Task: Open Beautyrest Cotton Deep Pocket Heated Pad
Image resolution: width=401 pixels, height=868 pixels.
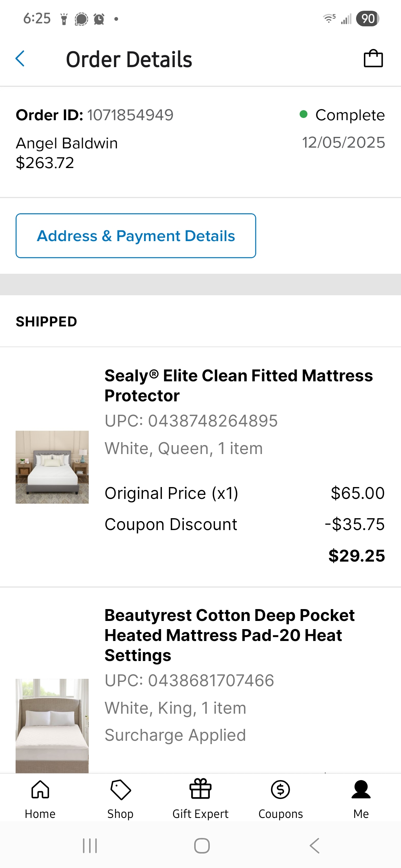Action: [229, 635]
